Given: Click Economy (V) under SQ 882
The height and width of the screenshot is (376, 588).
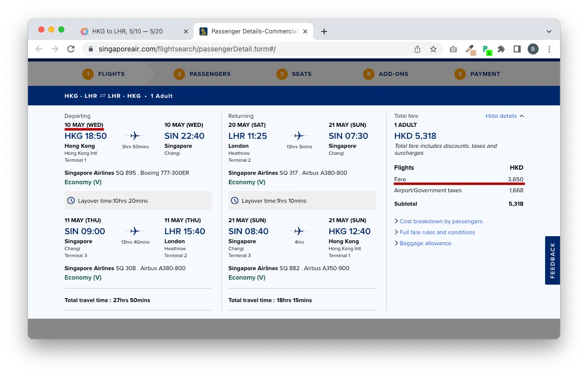Looking at the screenshot, I should (x=247, y=278).
